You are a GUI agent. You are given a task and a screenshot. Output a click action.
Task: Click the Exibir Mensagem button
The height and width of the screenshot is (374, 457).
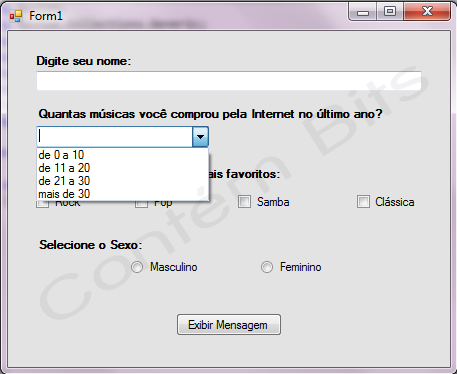(x=229, y=324)
